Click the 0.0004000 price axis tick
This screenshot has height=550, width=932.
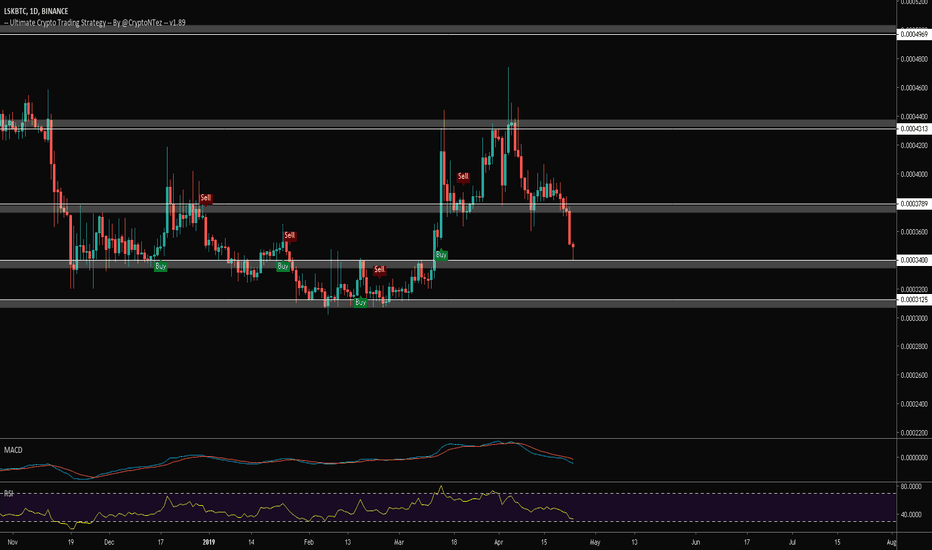point(914,174)
